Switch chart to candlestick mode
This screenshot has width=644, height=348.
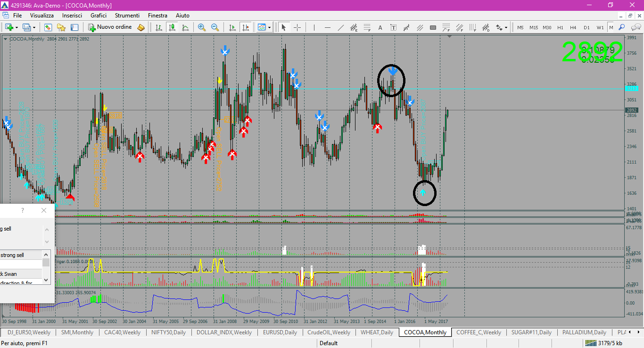click(x=172, y=27)
